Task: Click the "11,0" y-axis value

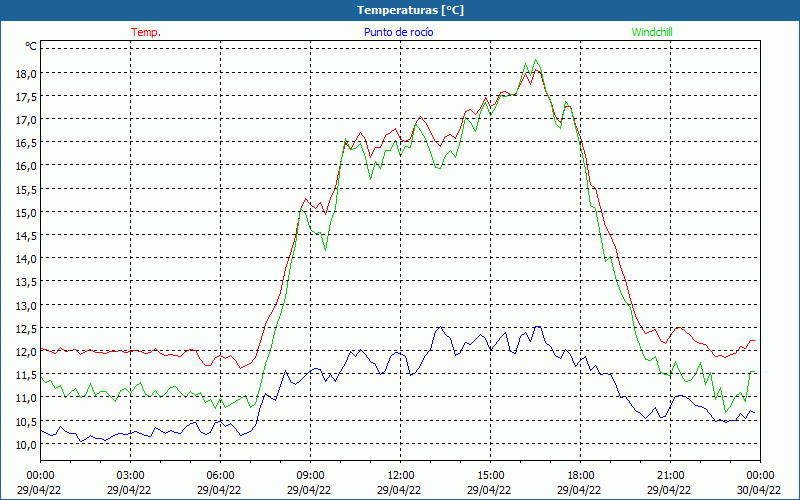Action: pyautogui.click(x=27, y=398)
